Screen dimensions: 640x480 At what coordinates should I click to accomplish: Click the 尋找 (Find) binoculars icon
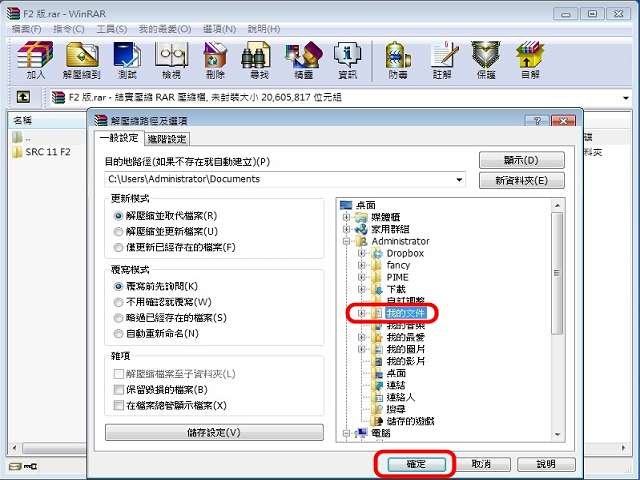256,55
